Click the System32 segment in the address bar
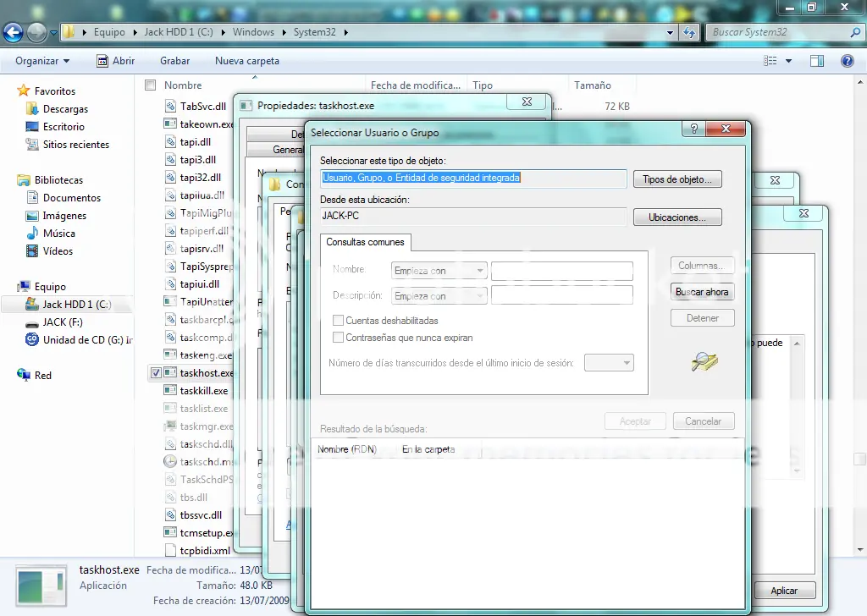Screen dimensions: 867x616 (314, 32)
